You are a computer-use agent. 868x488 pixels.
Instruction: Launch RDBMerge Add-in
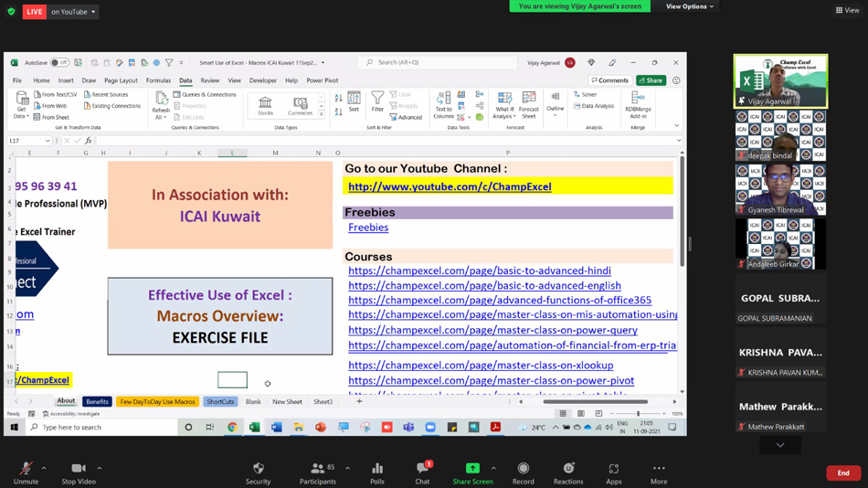pos(638,105)
